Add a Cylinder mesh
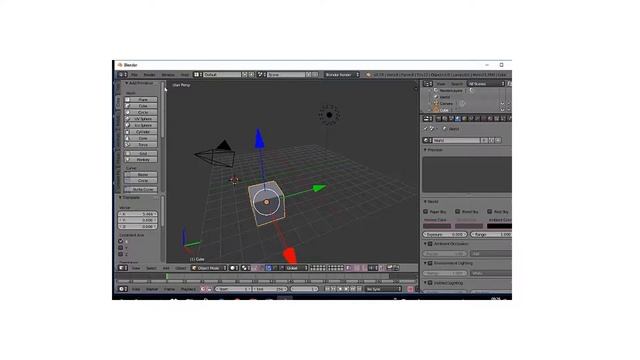 pos(141,132)
